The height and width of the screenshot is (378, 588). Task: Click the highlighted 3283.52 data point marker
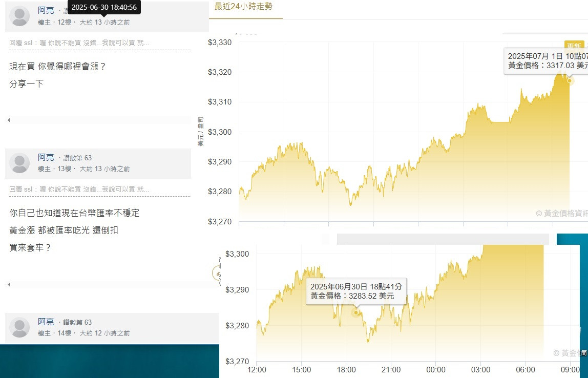click(x=356, y=312)
